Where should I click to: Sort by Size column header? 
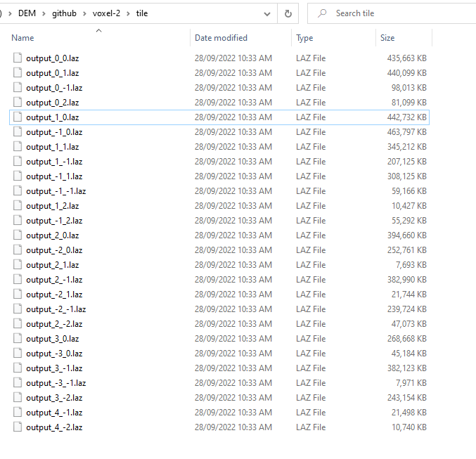point(387,38)
